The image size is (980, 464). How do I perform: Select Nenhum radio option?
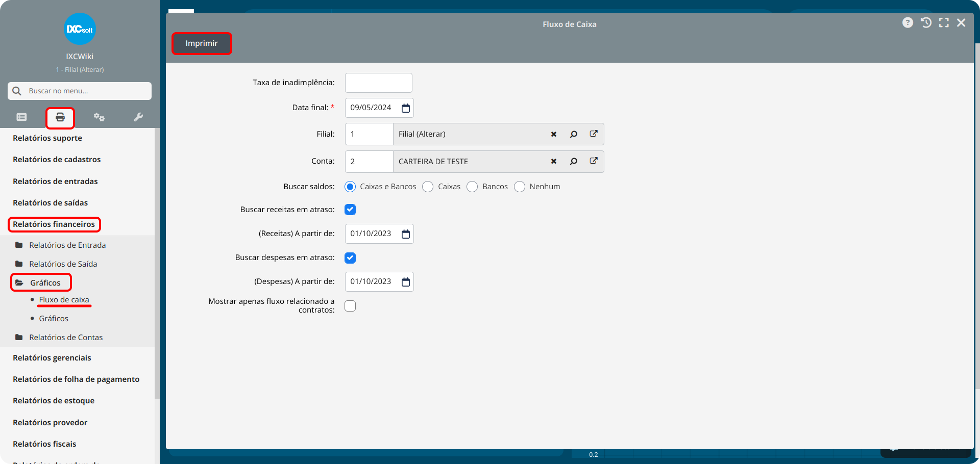[x=520, y=187]
